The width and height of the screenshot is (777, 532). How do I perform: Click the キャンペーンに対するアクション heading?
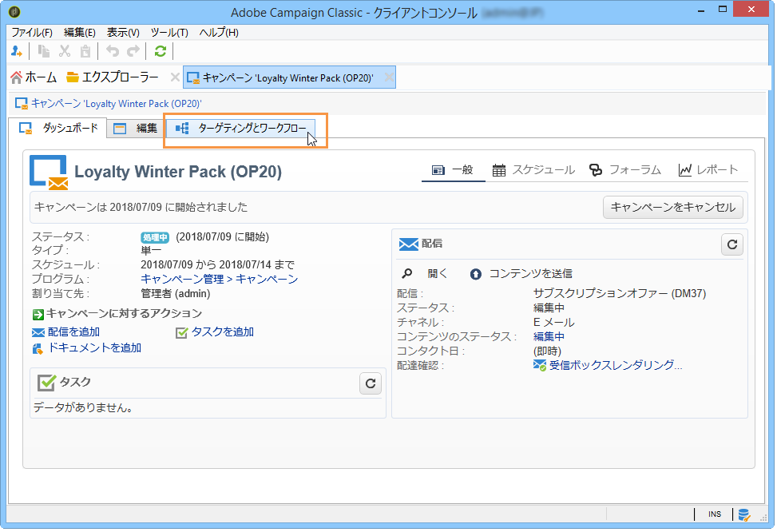tap(124, 313)
